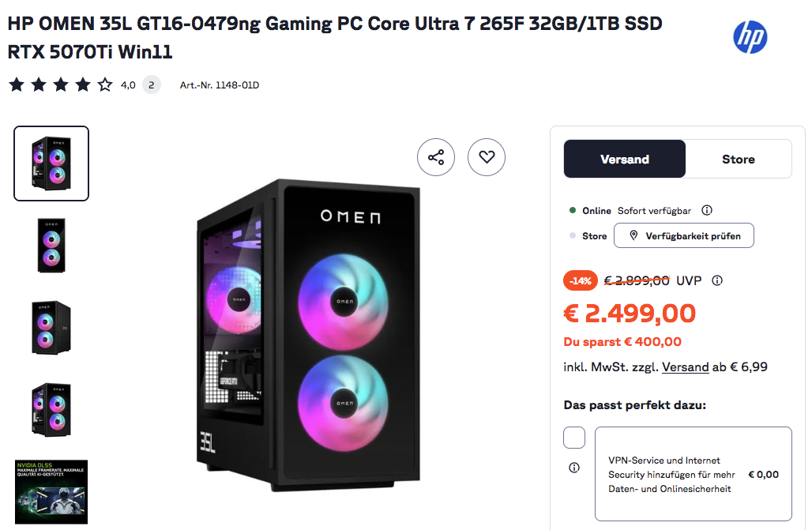
Task: Select the first product thumbnail
Action: (x=51, y=164)
